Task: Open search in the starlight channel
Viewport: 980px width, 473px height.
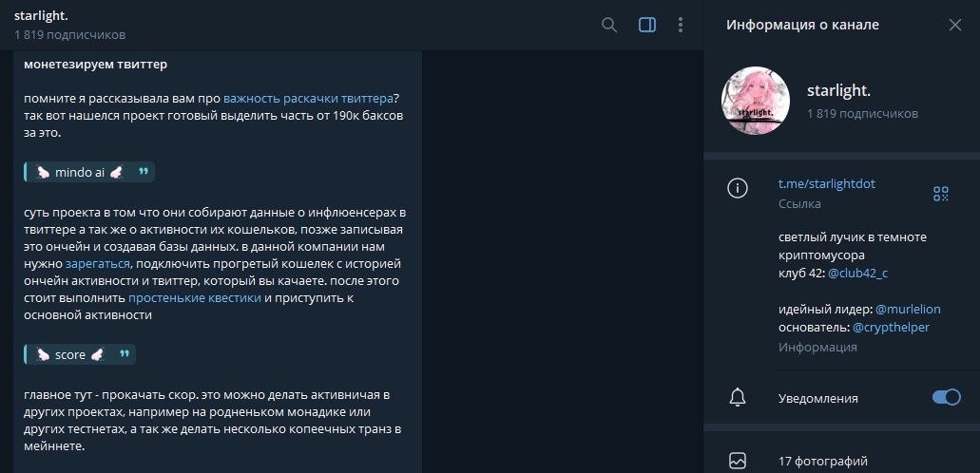Action: click(x=608, y=25)
